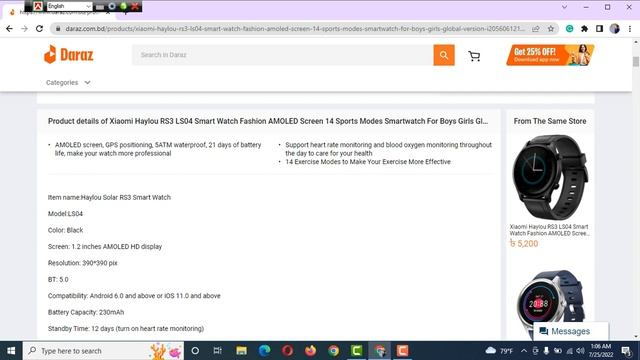640x360 pixels.
Task: Click the orange search magnifier button
Action: [x=444, y=55]
